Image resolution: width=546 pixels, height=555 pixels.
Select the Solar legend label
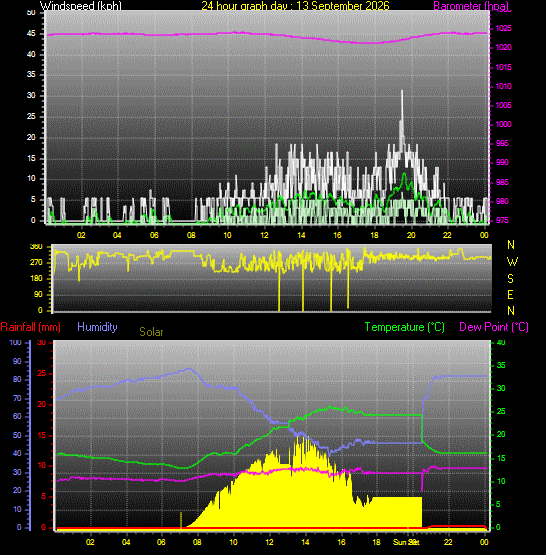[151, 332]
